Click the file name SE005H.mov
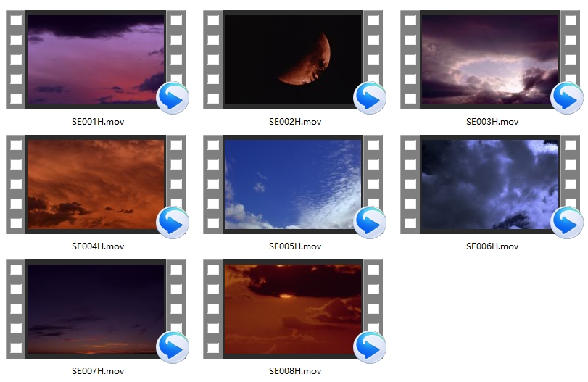The height and width of the screenshot is (382, 588). (295, 246)
